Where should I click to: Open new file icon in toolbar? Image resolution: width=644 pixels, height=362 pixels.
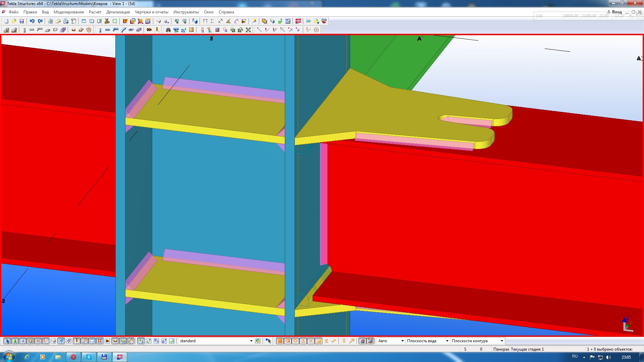(x=6, y=21)
